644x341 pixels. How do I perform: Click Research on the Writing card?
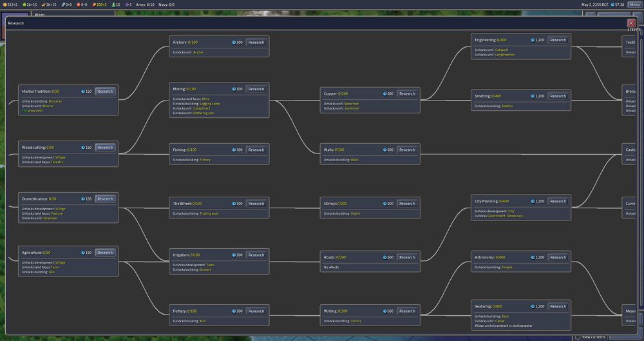coord(407,311)
